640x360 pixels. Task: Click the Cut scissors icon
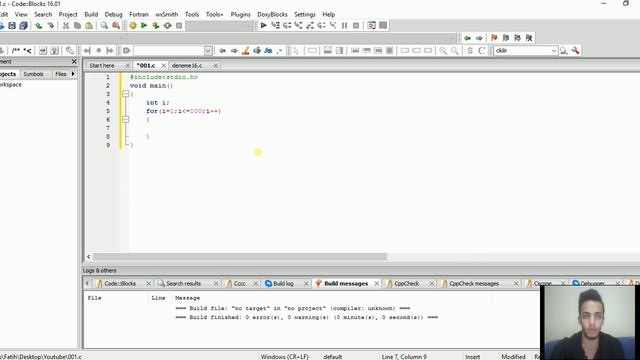click(66, 26)
